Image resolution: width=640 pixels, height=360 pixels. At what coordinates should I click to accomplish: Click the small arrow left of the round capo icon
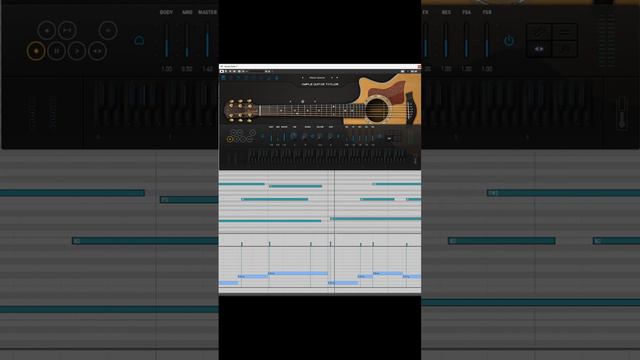(290, 102)
